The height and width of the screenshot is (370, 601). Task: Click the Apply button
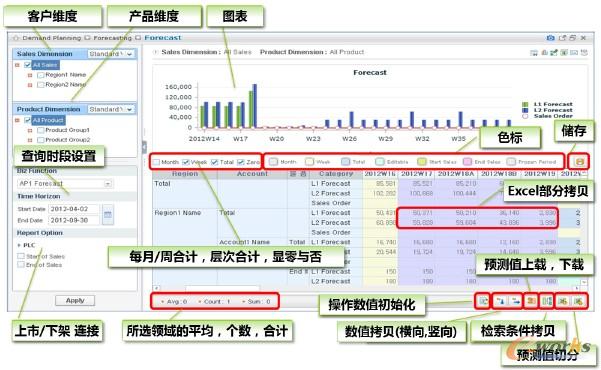[x=75, y=301]
